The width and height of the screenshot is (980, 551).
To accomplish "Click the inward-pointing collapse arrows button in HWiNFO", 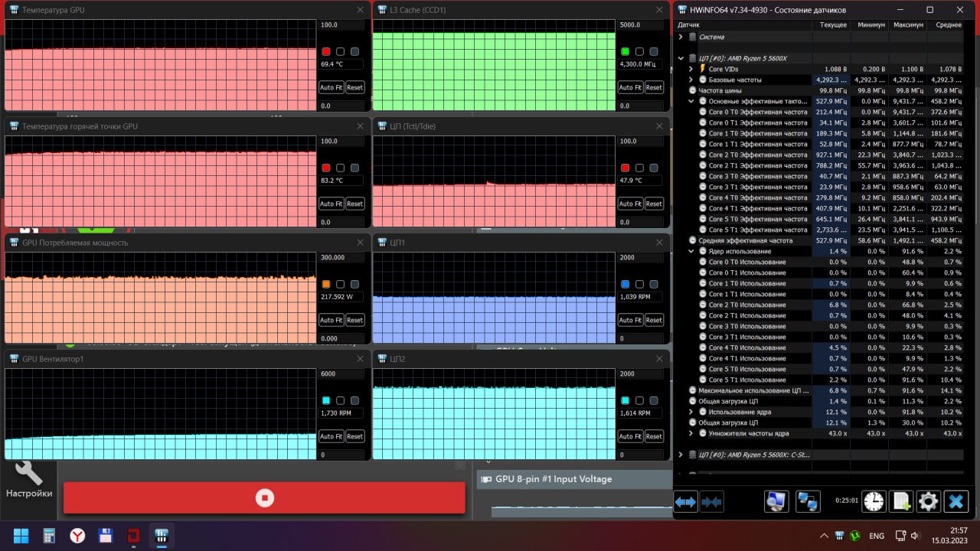I will tap(711, 501).
